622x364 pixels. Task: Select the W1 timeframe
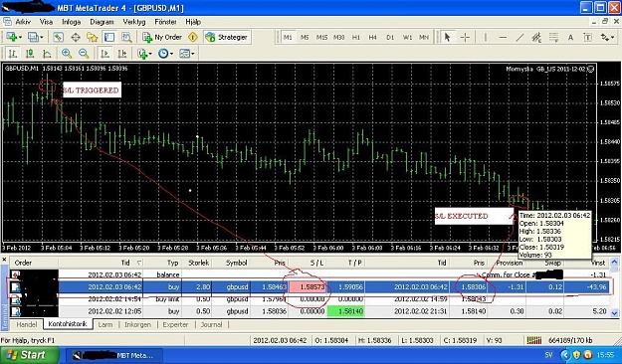coord(407,37)
